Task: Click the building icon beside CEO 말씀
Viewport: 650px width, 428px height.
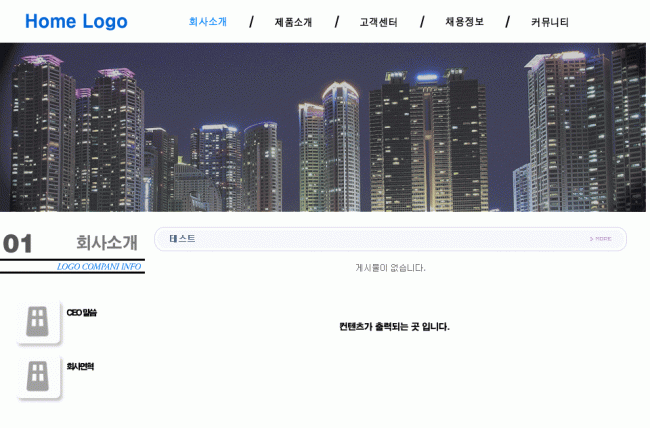Action: click(38, 321)
